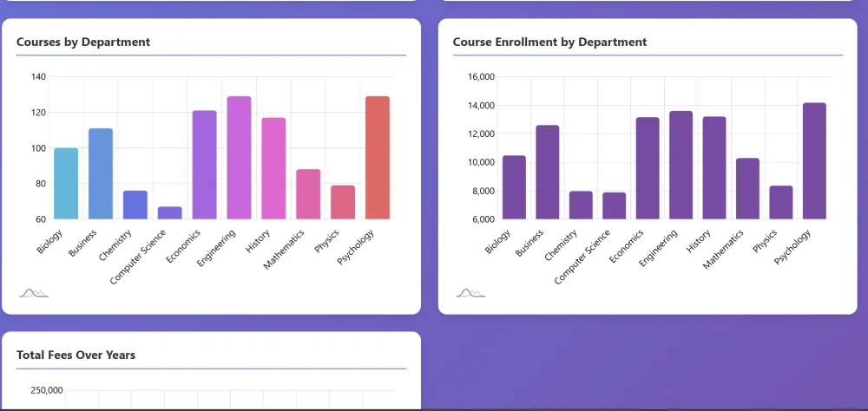Click the Total Fees Over Years title
The width and height of the screenshot is (868, 411).
(76, 356)
